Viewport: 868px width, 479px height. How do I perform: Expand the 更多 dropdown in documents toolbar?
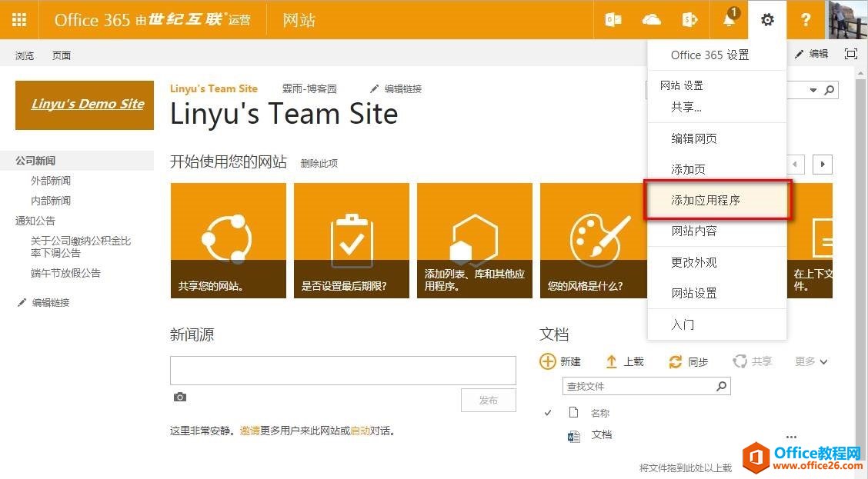click(x=811, y=361)
